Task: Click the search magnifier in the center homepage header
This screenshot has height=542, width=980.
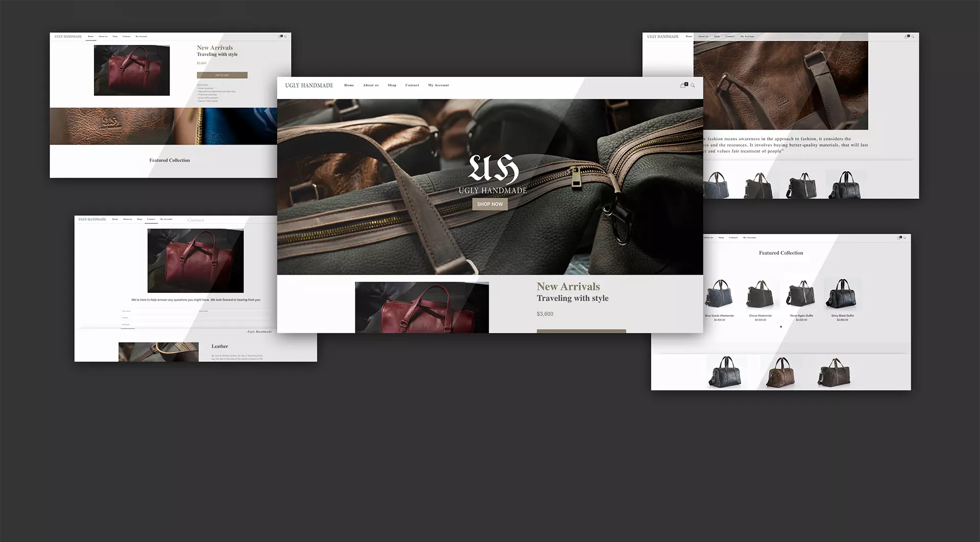Action: point(693,86)
